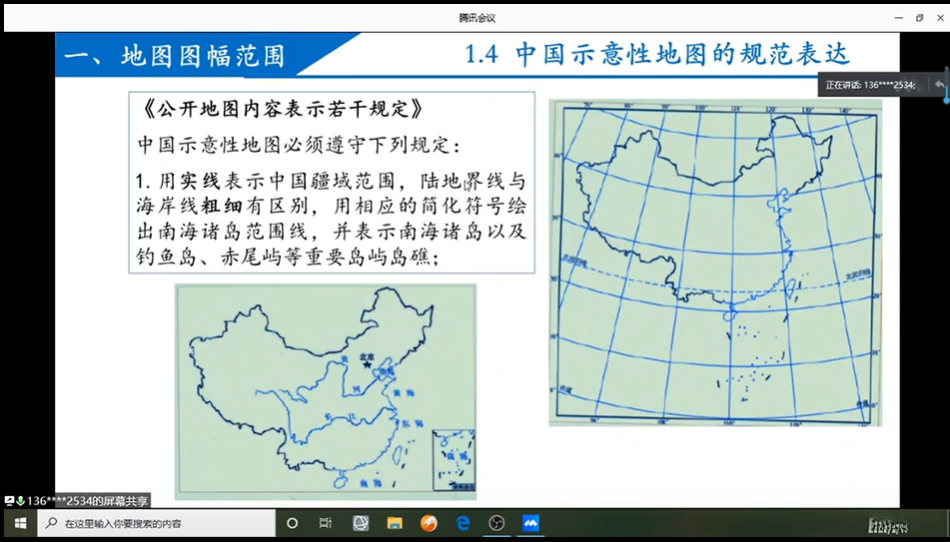The image size is (950, 542).
Task: Click the screen-share icon beside 136****2534
Action: (x=9, y=501)
